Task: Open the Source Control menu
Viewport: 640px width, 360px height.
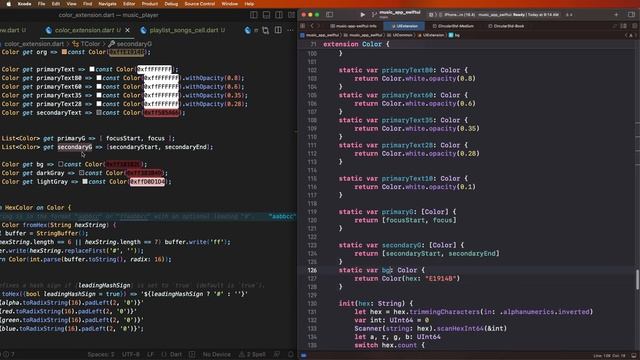Action: [200, 4]
